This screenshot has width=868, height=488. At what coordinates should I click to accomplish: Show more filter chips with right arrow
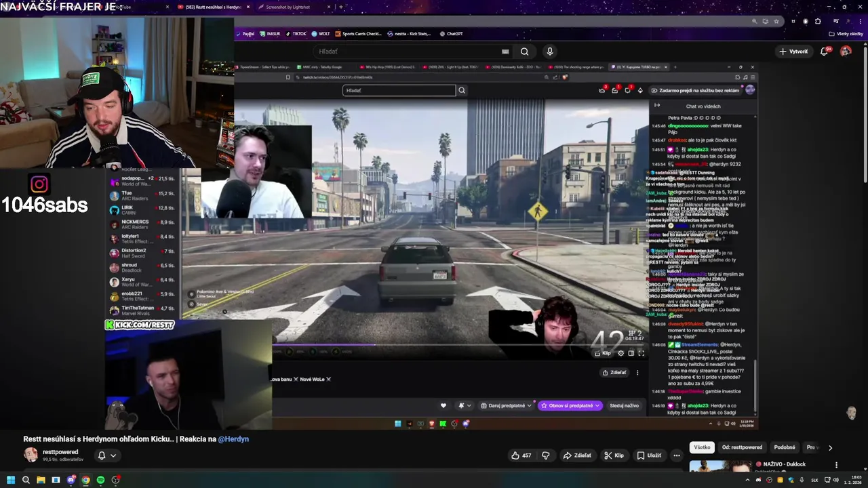(830, 447)
